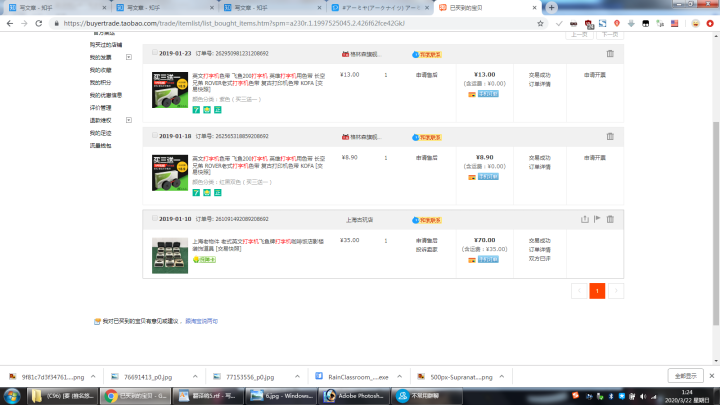Image resolution: width=720 pixels, height=405 pixels.
Task: Open the Windows Start menu
Action: [x=12, y=396]
